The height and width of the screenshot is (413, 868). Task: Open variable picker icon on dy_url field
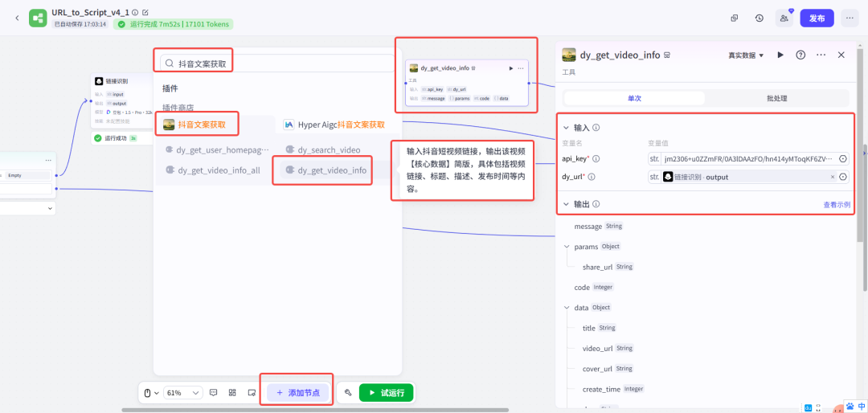[x=843, y=177]
